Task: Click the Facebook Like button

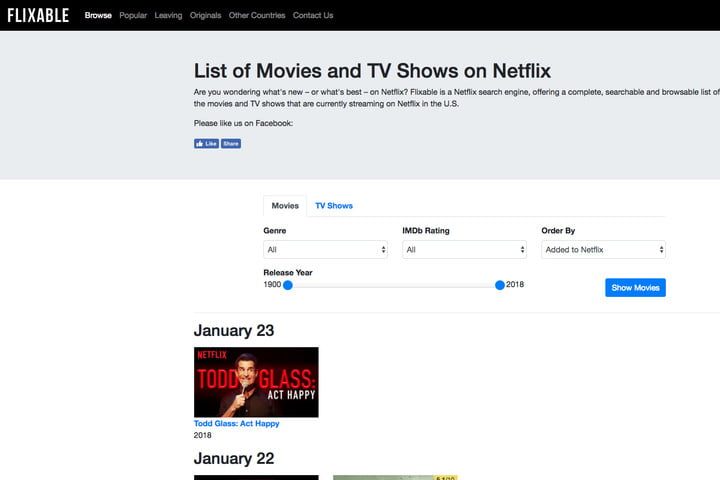Action: click(x=206, y=143)
